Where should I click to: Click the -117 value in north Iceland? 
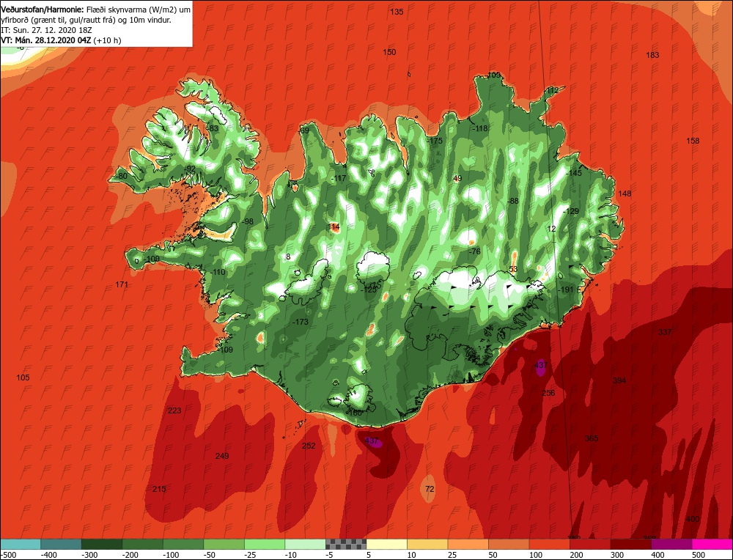click(338, 179)
